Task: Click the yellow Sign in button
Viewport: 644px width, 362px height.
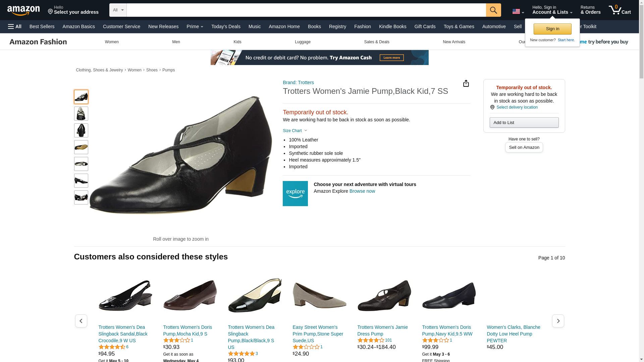Action: (552, 29)
